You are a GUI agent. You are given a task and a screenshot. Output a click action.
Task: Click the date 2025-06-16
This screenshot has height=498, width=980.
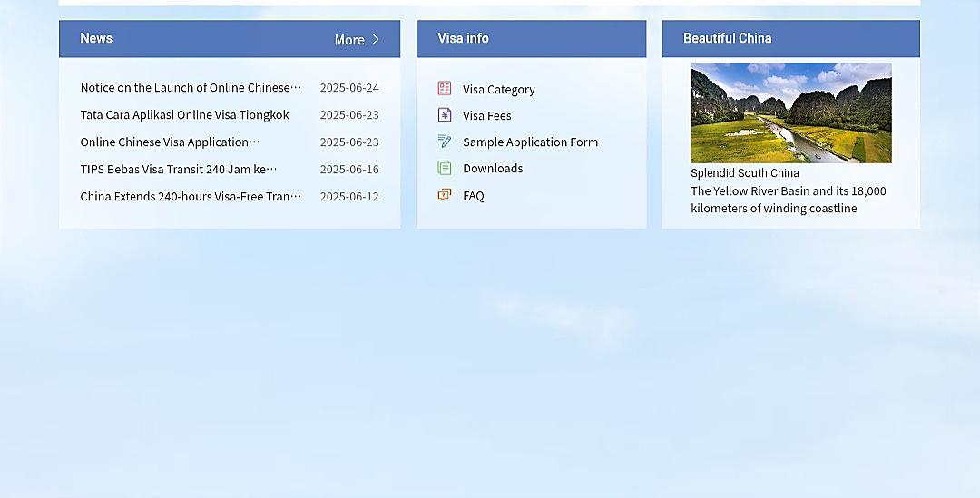coord(349,169)
